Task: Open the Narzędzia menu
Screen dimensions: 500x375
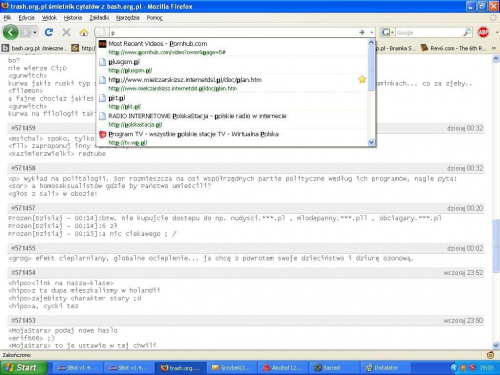Action: click(128, 18)
